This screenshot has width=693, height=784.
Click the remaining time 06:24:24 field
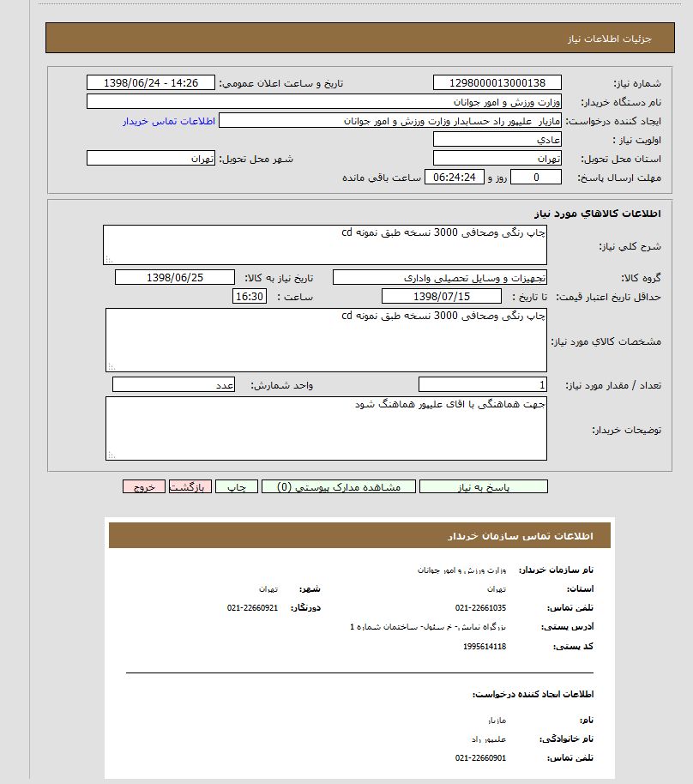[x=455, y=178]
